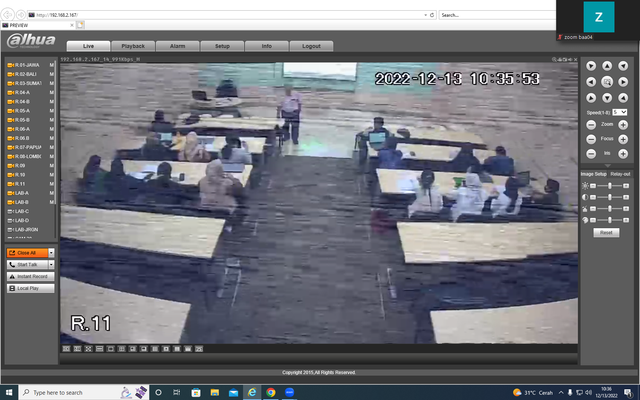Image resolution: width=640 pixels, height=400 pixels.
Task: Open R.07-PAPUA camera channel
Action: tap(24, 147)
